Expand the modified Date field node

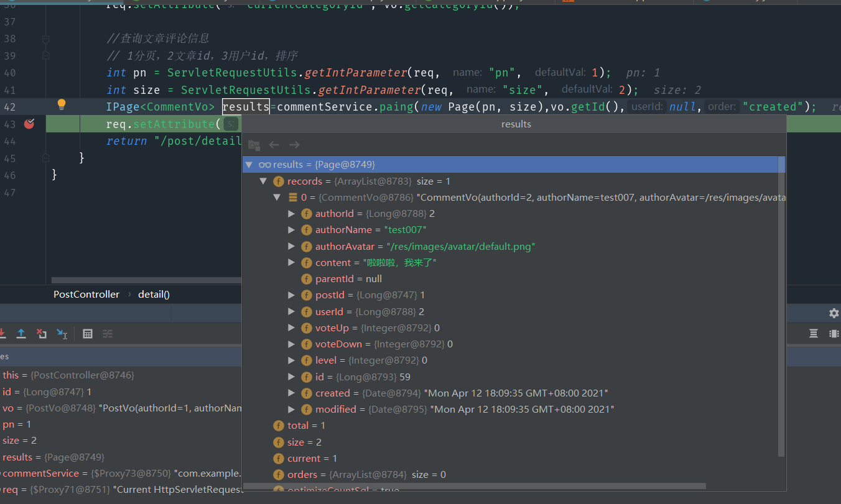click(291, 410)
